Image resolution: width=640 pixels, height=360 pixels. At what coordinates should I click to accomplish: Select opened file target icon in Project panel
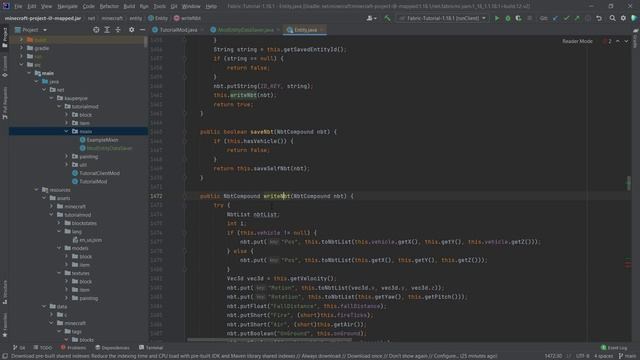click(x=96, y=30)
